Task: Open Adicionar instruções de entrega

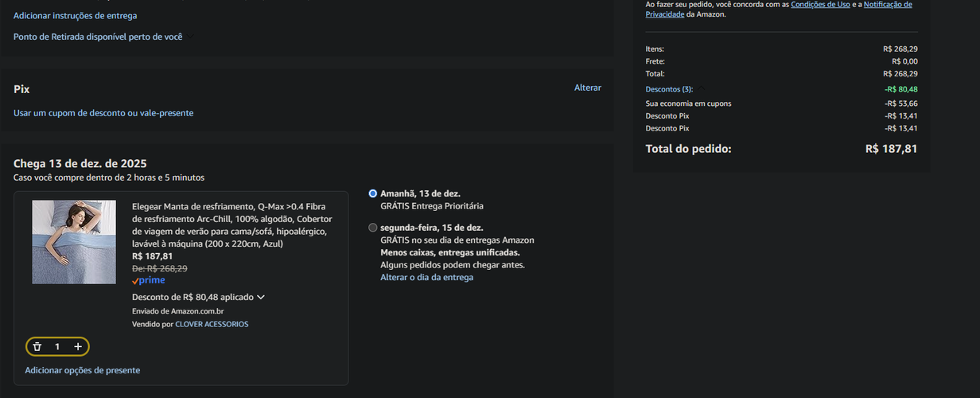Action: (75, 16)
